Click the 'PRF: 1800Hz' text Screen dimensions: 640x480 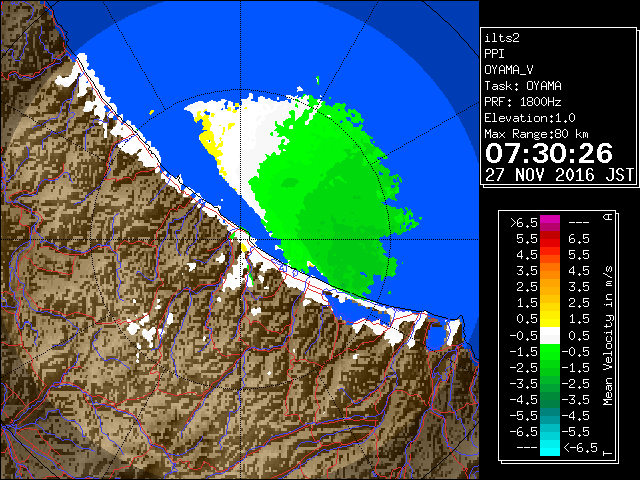(x=523, y=102)
